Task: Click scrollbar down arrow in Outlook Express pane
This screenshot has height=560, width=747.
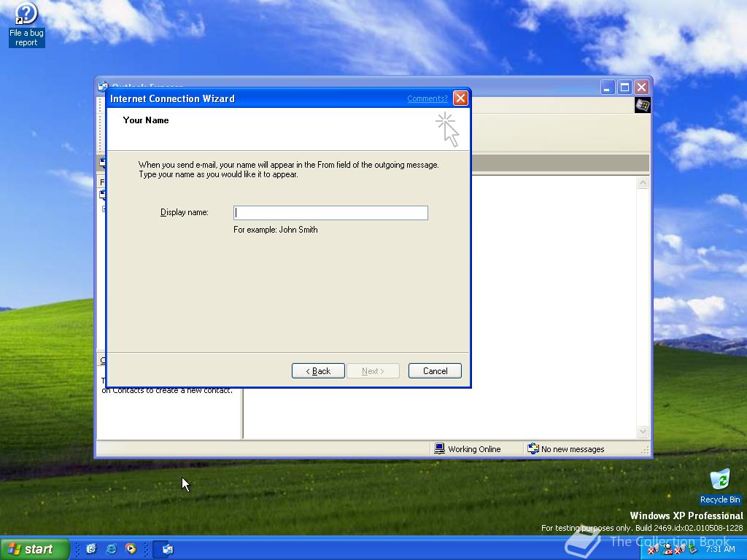Action: [643, 432]
